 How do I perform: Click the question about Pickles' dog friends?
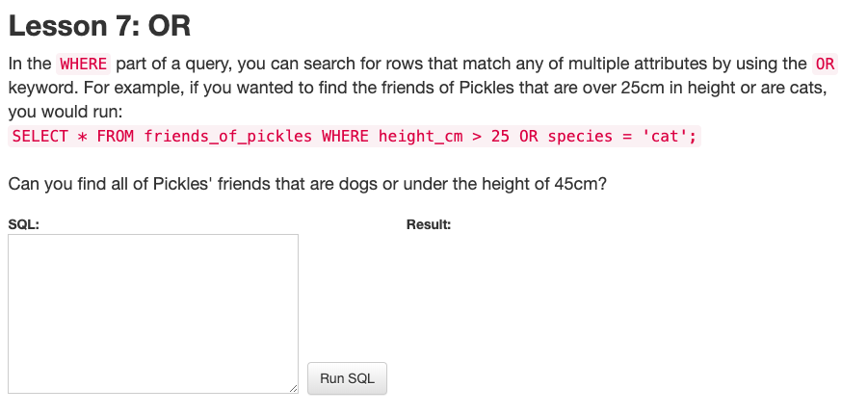(x=307, y=184)
